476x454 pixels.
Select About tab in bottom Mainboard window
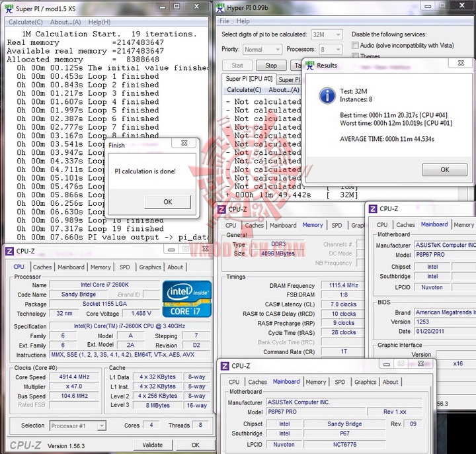pyautogui.click(x=390, y=382)
